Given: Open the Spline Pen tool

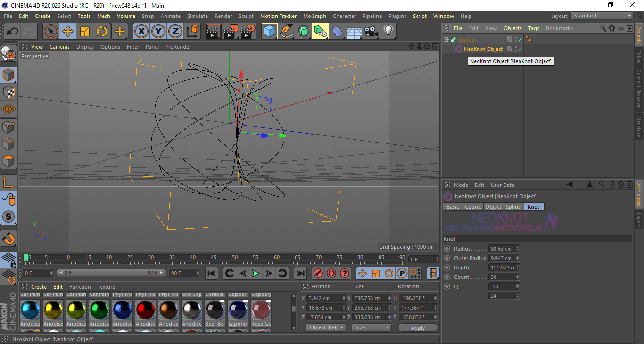Looking at the screenshot, I should point(286,32).
